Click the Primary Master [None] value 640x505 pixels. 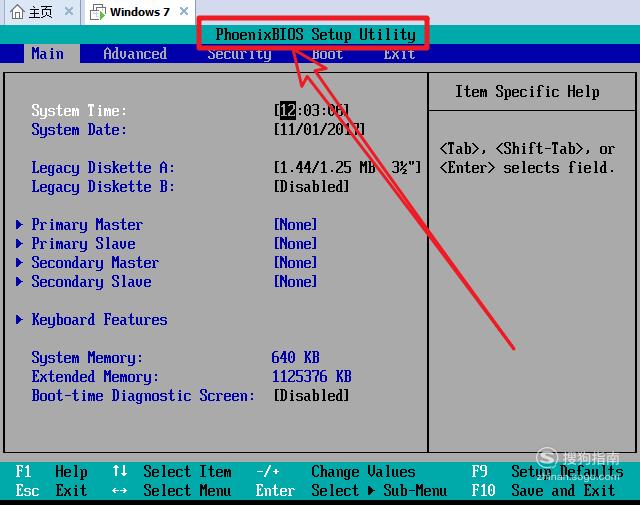click(296, 224)
